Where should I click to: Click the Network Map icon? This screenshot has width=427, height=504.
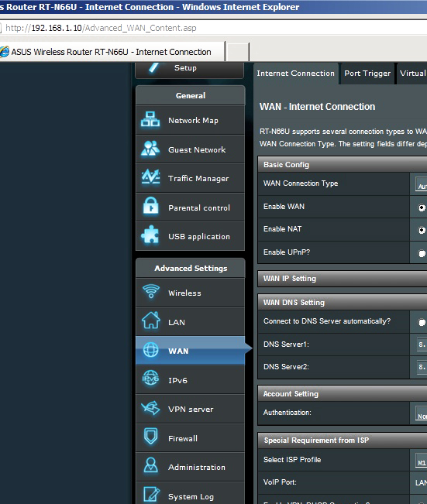pyautogui.click(x=150, y=119)
